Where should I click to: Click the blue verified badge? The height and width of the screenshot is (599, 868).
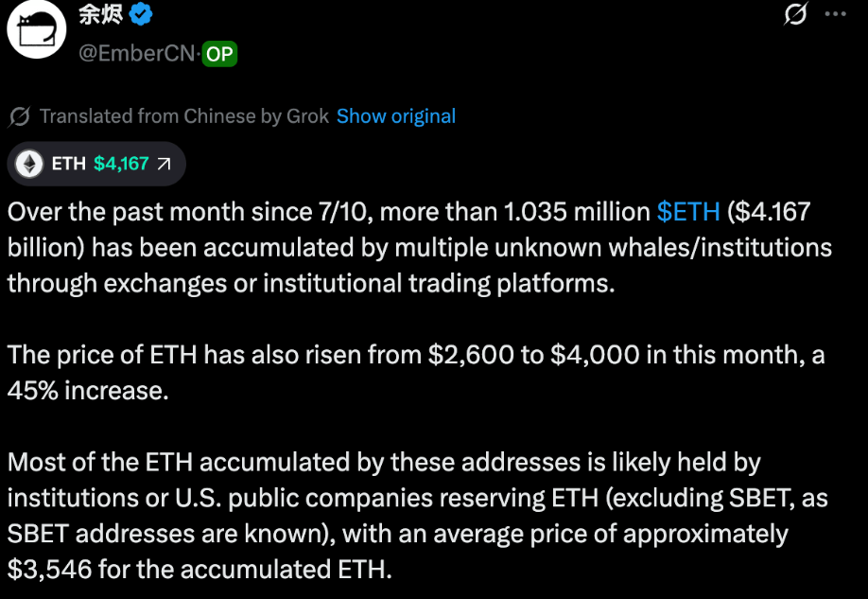tap(141, 14)
